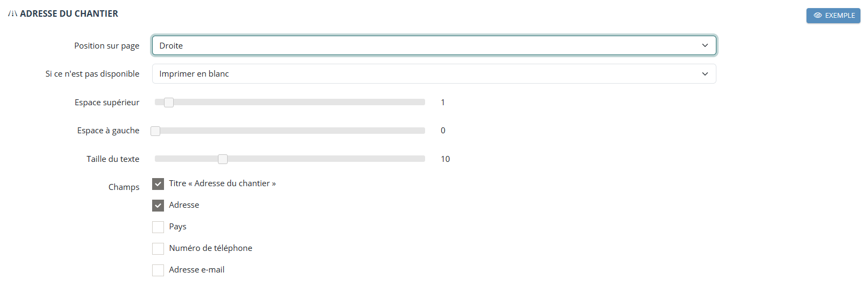Enable the Adresse e-mail checkbox
868x286 pixels.
(158, 270)
